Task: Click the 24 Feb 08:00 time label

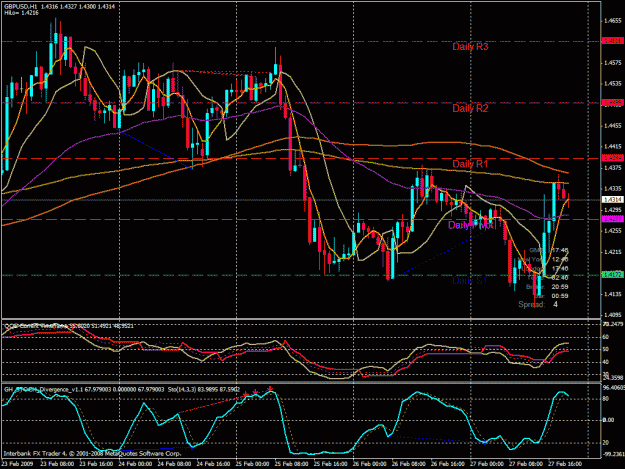Action: [174, 464]
